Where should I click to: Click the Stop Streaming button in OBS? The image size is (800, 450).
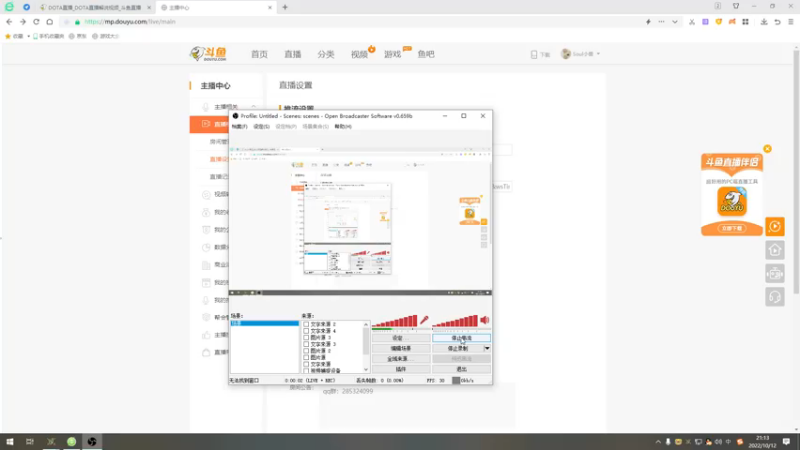coord(461,338)
